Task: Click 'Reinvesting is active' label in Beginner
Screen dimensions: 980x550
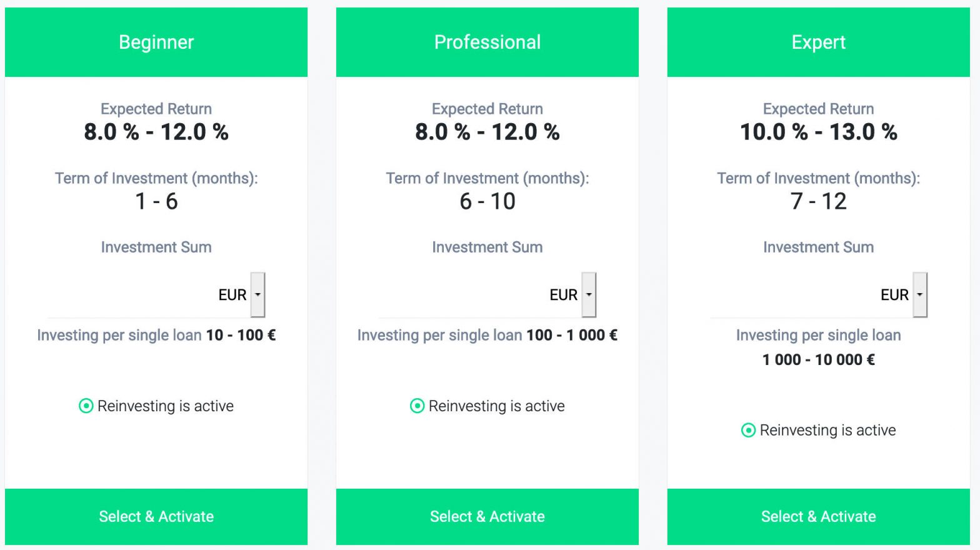Action: 166,406
